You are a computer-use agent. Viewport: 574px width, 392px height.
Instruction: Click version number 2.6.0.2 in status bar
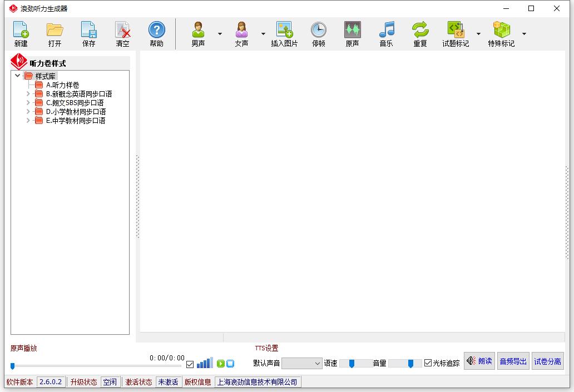pos(51,382)
